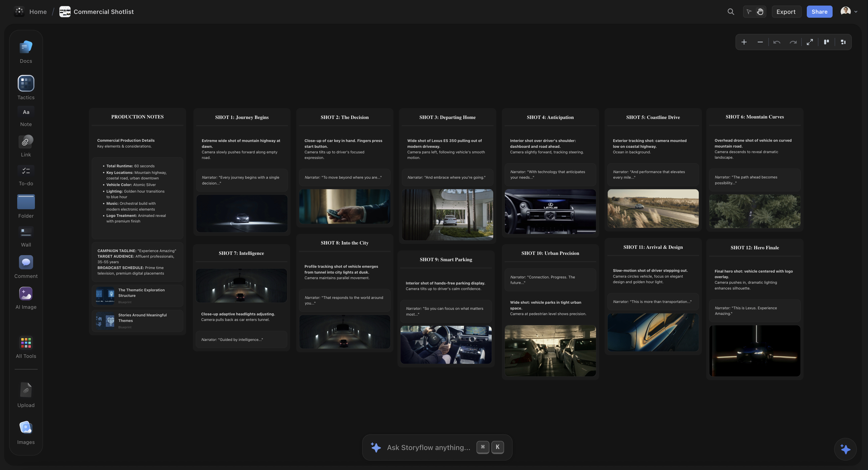Navigate back via the Home breadcrumb
This screenshot has width=868, height=470.
tap(38, 11)
